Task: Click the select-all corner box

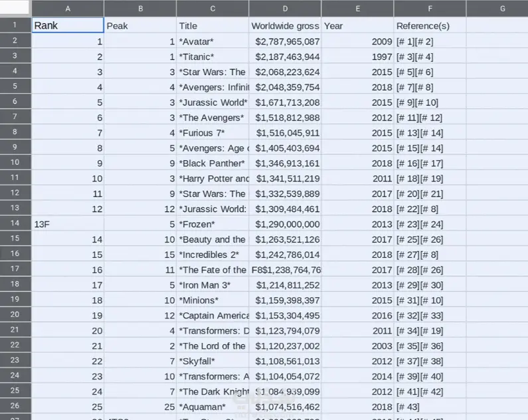Action: [15, 7]
